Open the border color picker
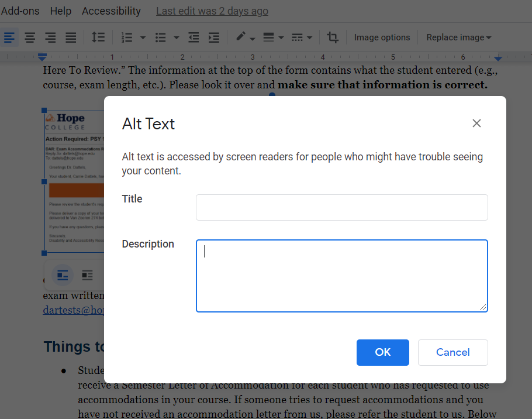This screenshot has width=532, height=419. point(242,37)
